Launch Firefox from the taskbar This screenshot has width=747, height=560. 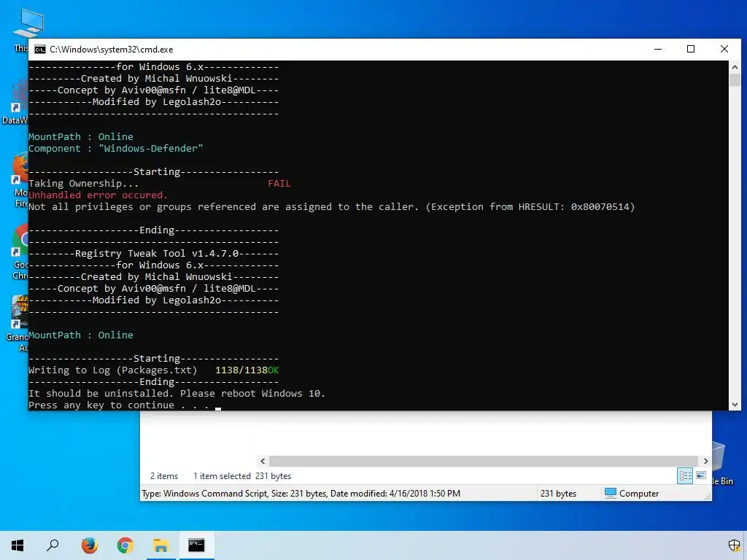tap(89, 545)
